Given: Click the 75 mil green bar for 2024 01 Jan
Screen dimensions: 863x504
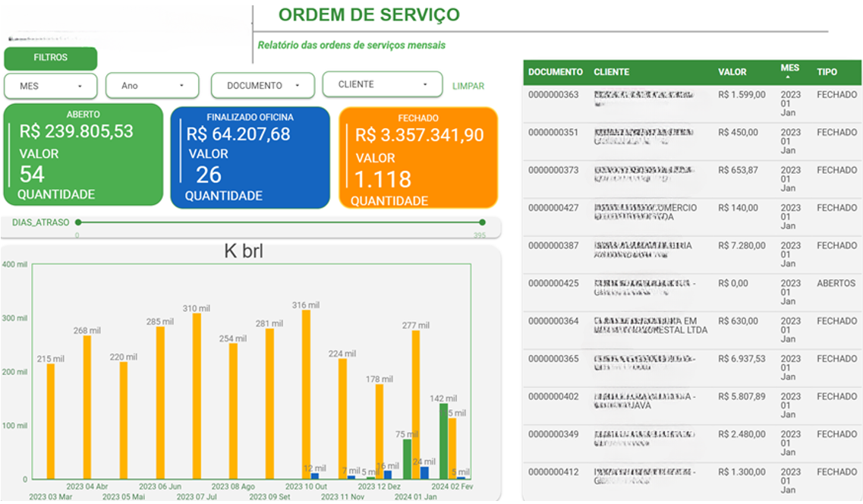Looking at the screenshot, I should pos(408,459).
